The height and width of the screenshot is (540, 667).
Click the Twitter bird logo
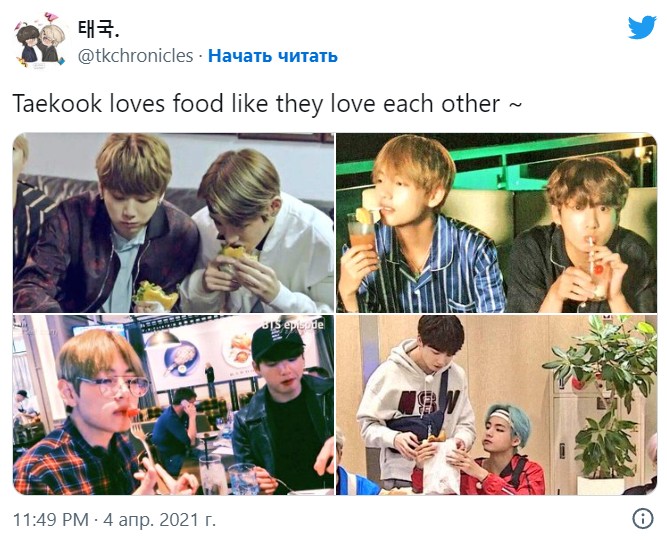pos(642,27)
